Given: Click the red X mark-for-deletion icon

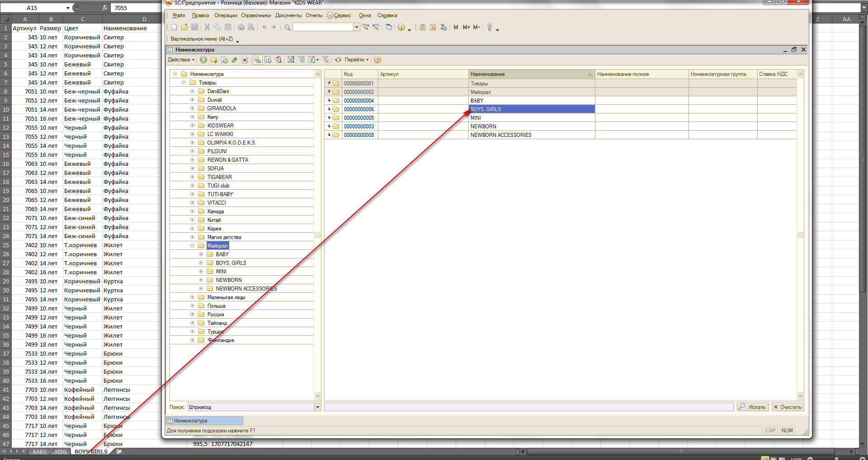Looking at the screenshot, I should [x=245, y=60].
